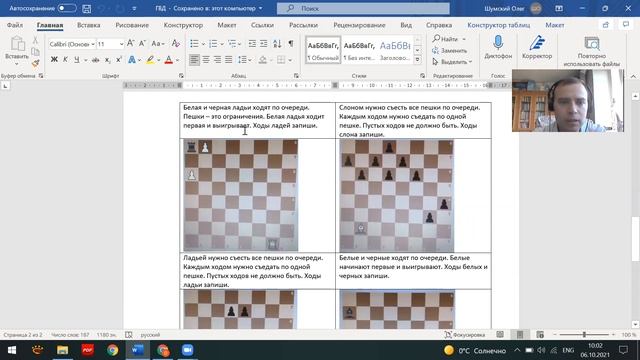Center align the paragraph text
Image resolution: width=640 pixels, height=360 pixels.
point(206,60)
